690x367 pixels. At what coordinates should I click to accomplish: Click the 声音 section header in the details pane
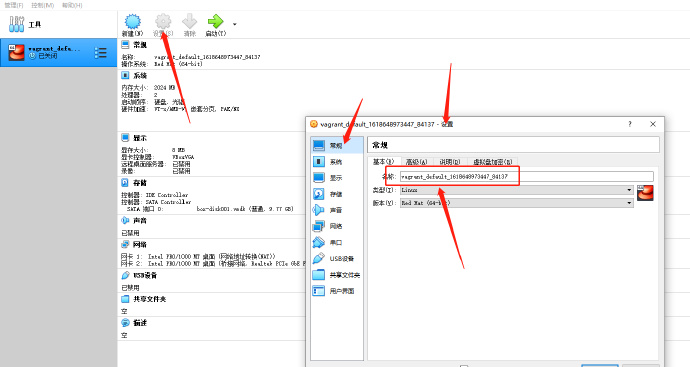(140, 220)
